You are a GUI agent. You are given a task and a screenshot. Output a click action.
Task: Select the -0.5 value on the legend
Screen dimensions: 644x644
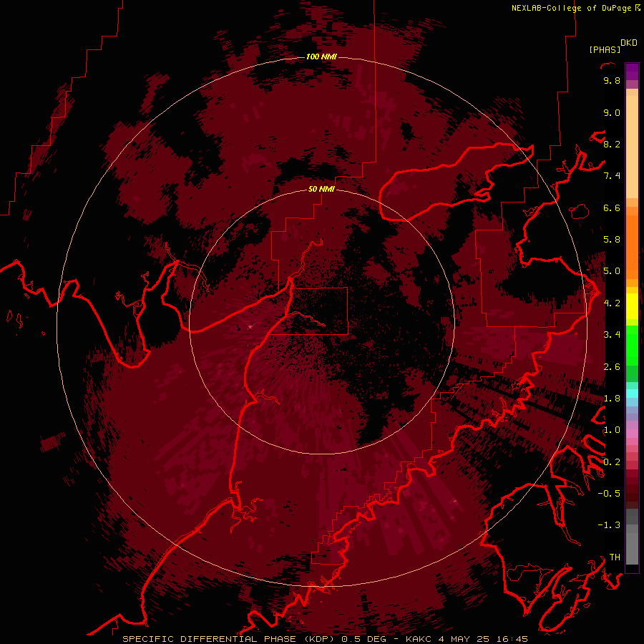click(609, 494)
